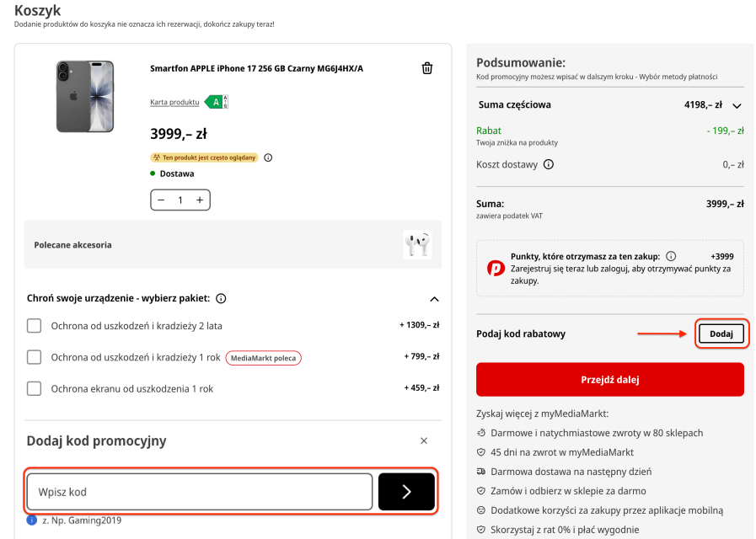756x539 pixels.
Task: Click 'Darmowe i natychmiastowe zwroty w 80 sklepach'
Action: [x=597, y=433]
